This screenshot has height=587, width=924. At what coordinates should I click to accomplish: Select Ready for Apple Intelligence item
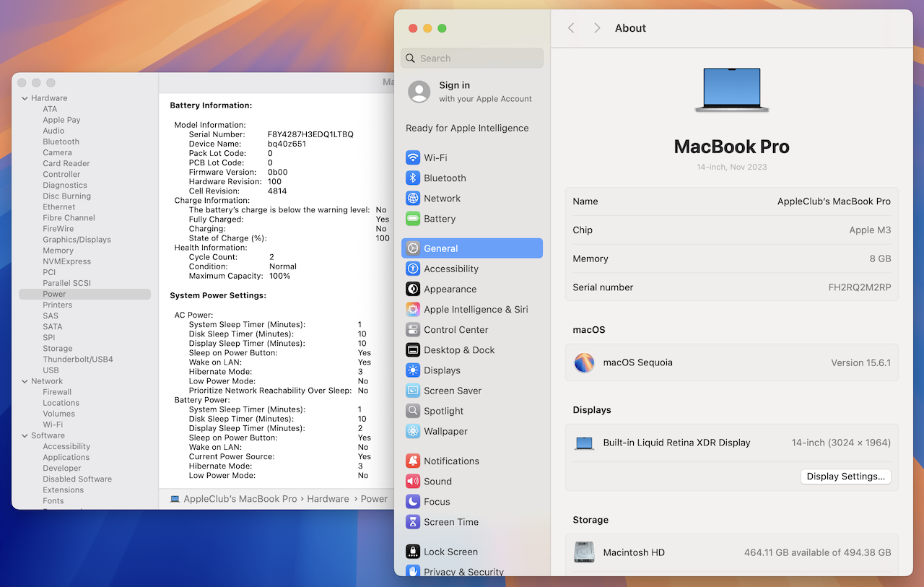tap(467, 128)
